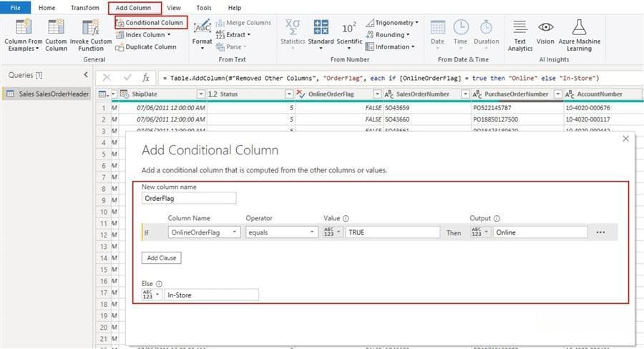Click Else info icon

[159, 284]
